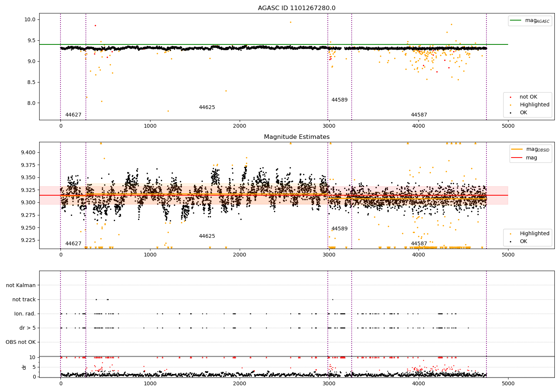
Task: Click the 10.0 y-axis tick in top plot
Action: (x=30, y=20)
